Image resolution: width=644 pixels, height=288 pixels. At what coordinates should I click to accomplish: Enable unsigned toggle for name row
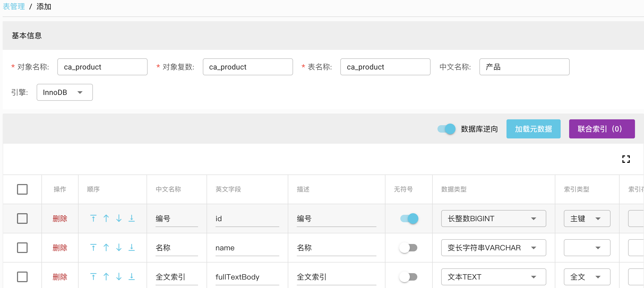pos(409,248)
